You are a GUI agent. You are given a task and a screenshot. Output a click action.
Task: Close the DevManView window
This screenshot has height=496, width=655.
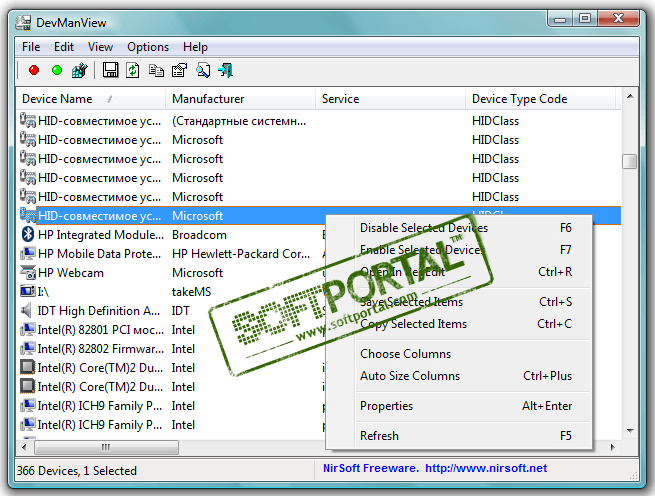click(618, 19)
